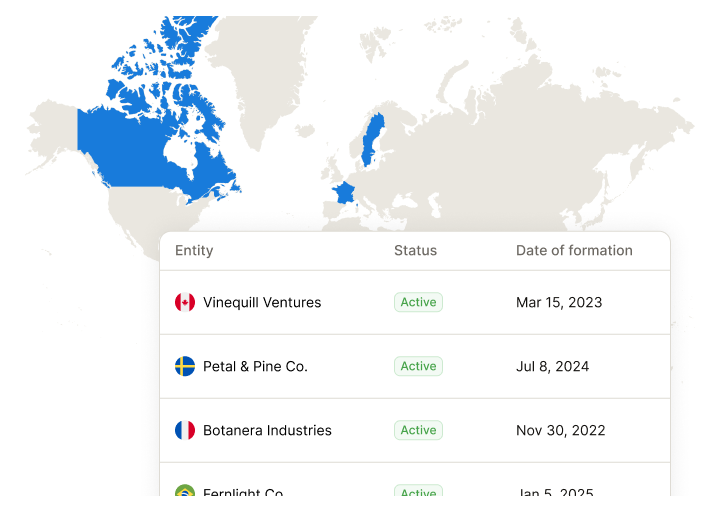720x512 pixels.
Task: Select highlighted Sweden on the map
Action: (371, 140)
